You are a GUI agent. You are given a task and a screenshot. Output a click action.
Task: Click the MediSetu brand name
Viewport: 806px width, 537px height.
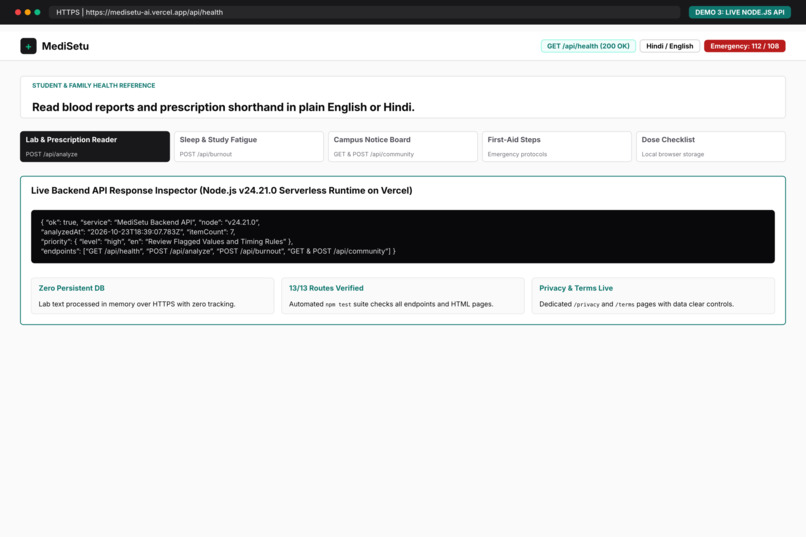tap(65, 46)
